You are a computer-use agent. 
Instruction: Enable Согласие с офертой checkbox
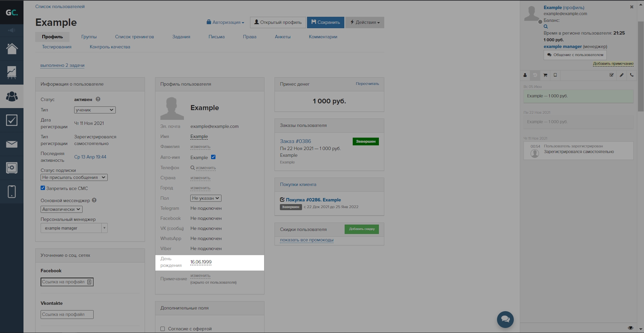[x=163, y=329]
